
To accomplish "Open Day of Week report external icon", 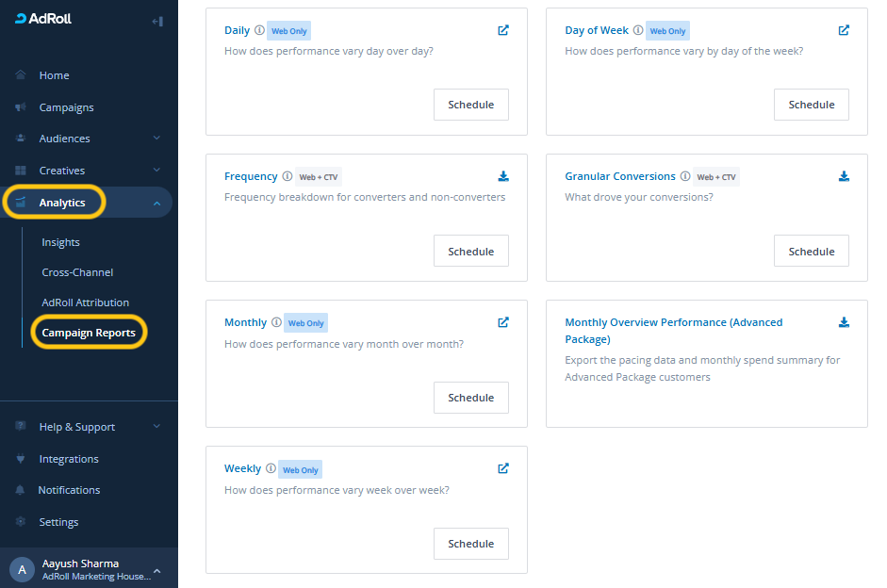I will (x=844, y=30).
